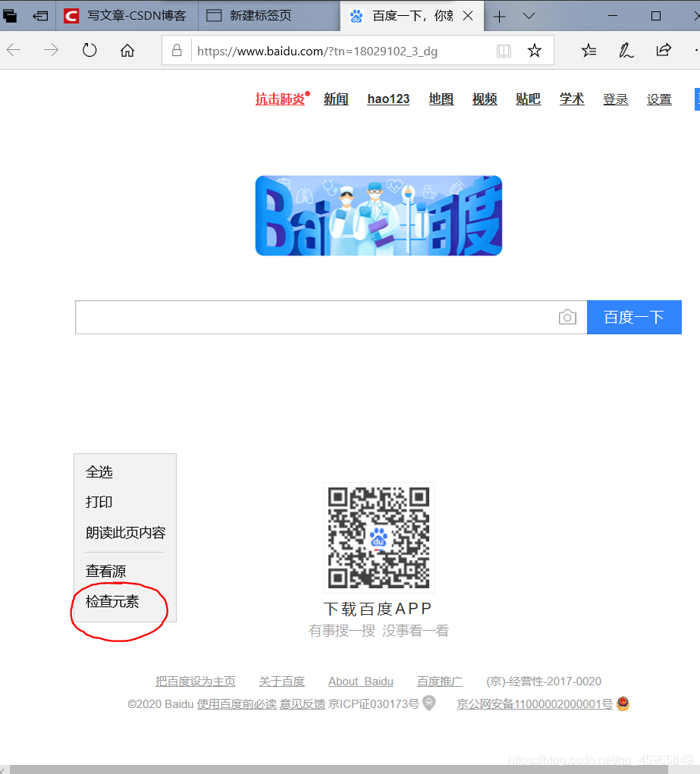This screenshot has width=700, height=774.
Task: Open 学术 link
Action: [572, 99]
